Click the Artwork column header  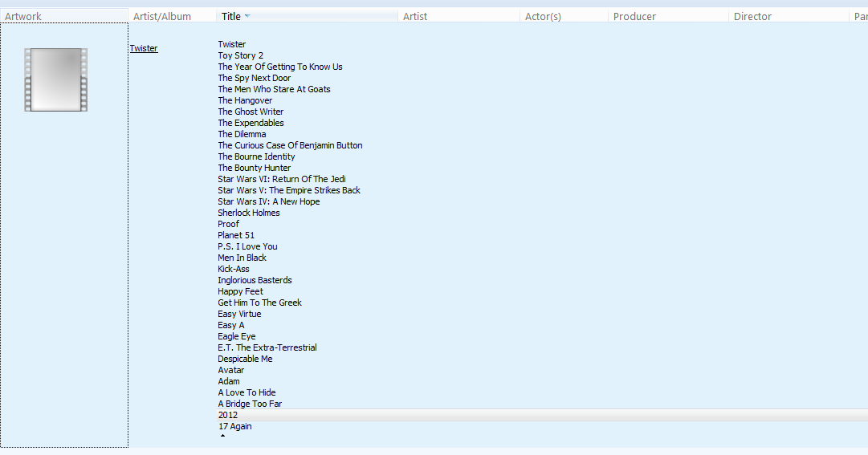(x=23, y=16)
